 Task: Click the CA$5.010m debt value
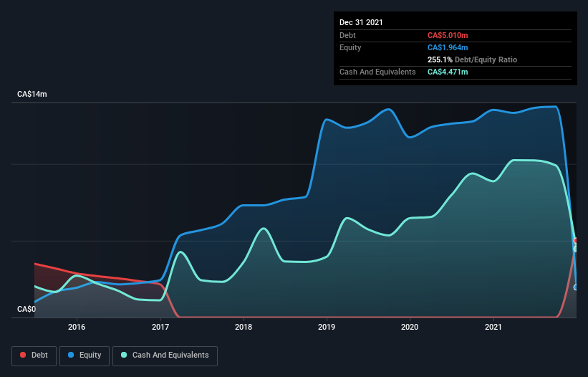pyautogui.click(x=448, y=35)
